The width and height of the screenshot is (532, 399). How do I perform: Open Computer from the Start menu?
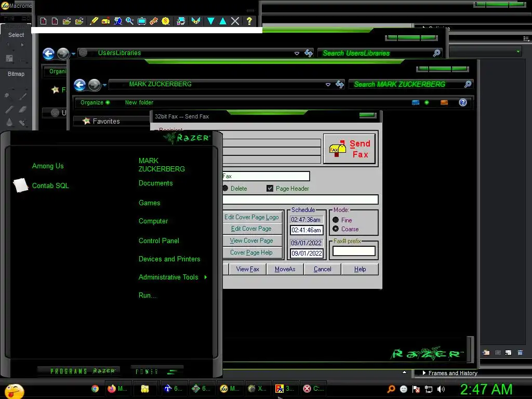coord(153,221)
